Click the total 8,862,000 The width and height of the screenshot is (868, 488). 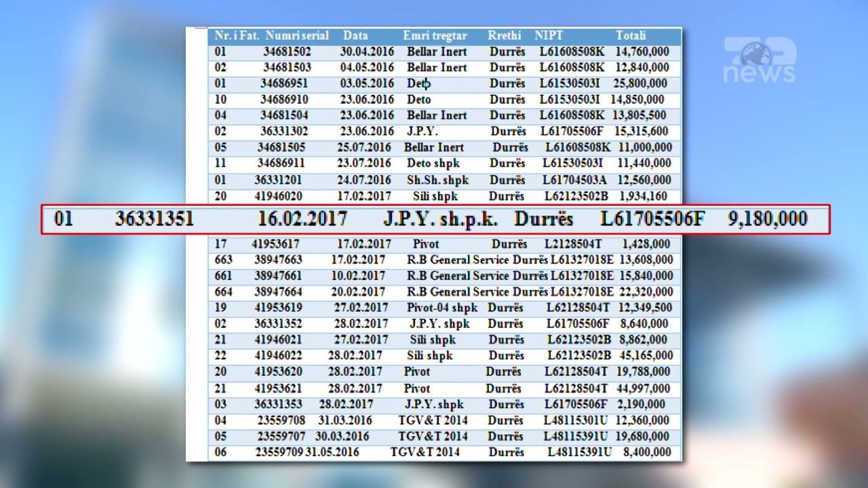pyautogui.click(x=644, y=340)
